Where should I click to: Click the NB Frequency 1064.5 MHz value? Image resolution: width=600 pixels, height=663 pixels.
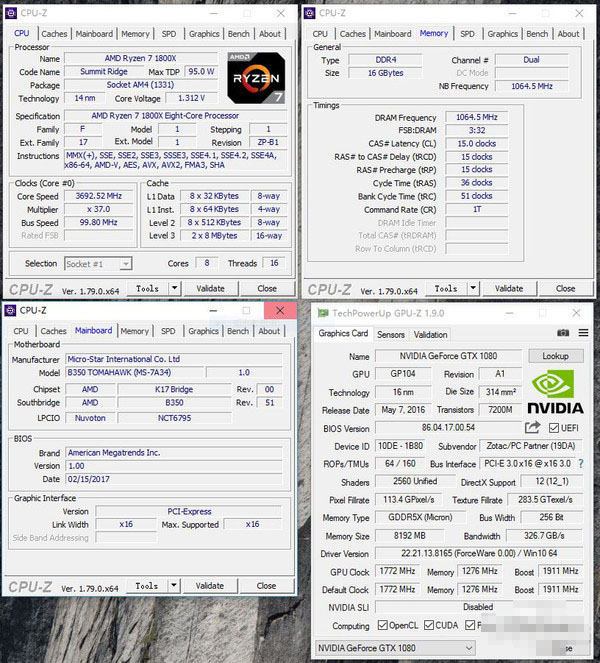pyautogui.click(x=532, y=86)
